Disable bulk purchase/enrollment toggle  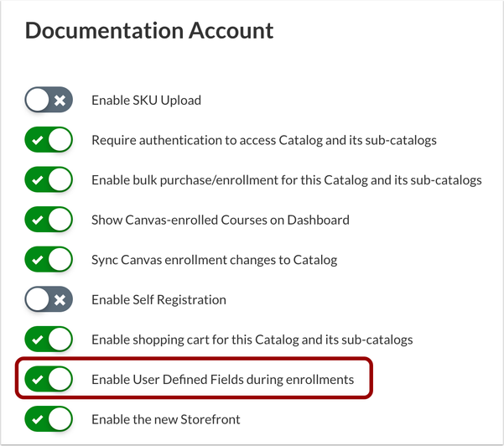pyautogui.click(x=49, y=180)
